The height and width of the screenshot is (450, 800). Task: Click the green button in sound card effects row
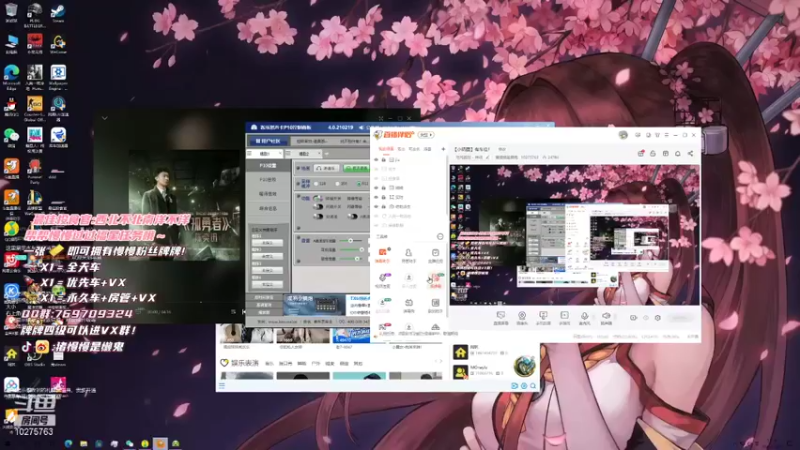click(356, 168)
